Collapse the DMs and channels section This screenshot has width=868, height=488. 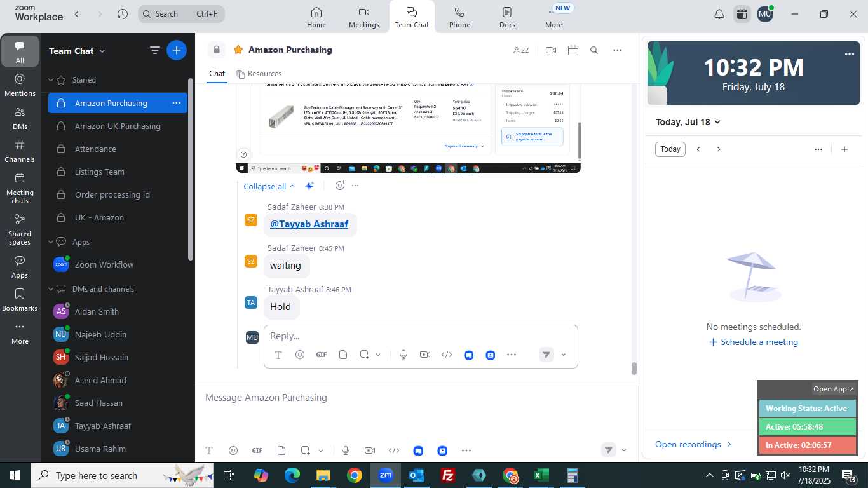51,289
